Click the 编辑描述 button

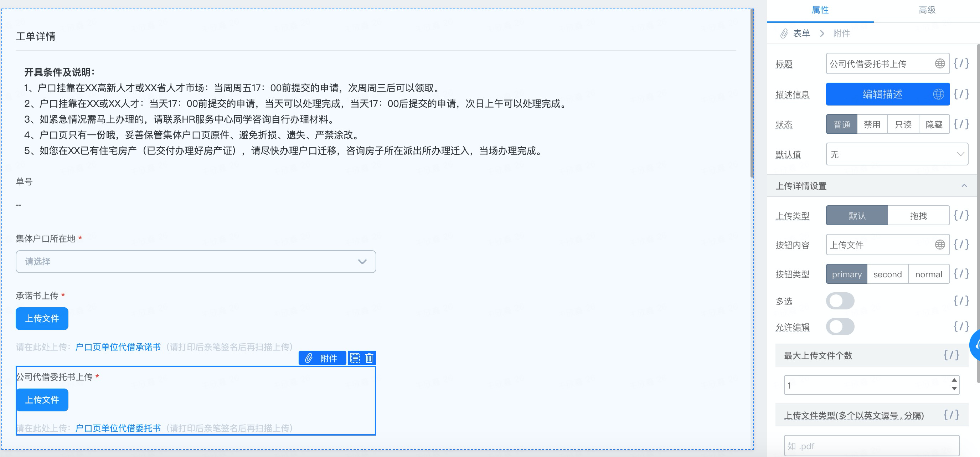pyautogui.click(x=882, y=94)
